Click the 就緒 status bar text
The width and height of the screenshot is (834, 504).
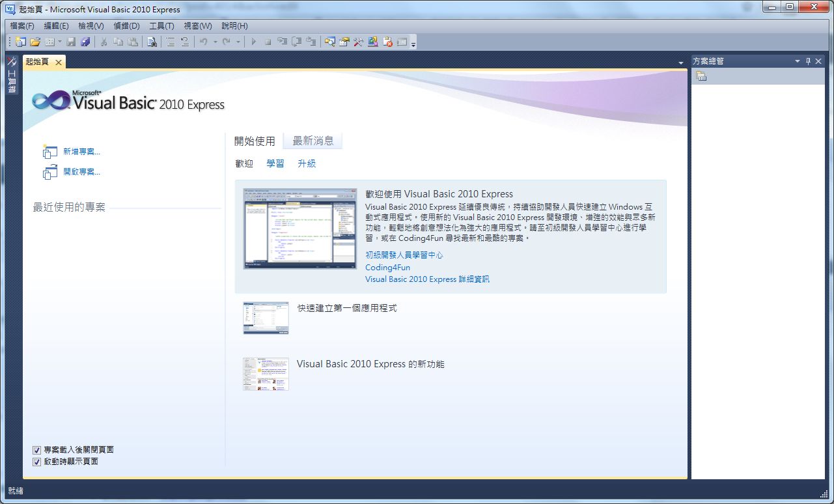point(15,490)
